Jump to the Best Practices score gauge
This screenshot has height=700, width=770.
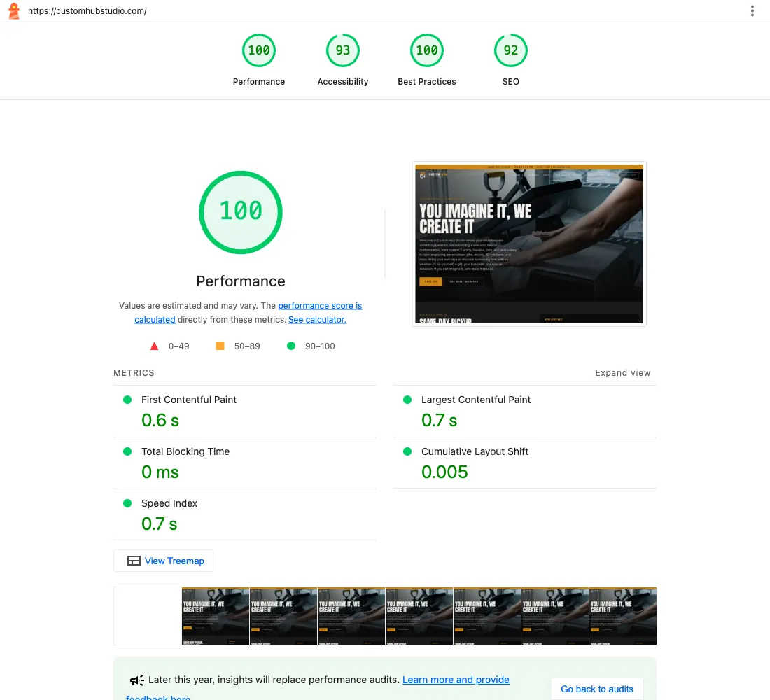(427, 50)
